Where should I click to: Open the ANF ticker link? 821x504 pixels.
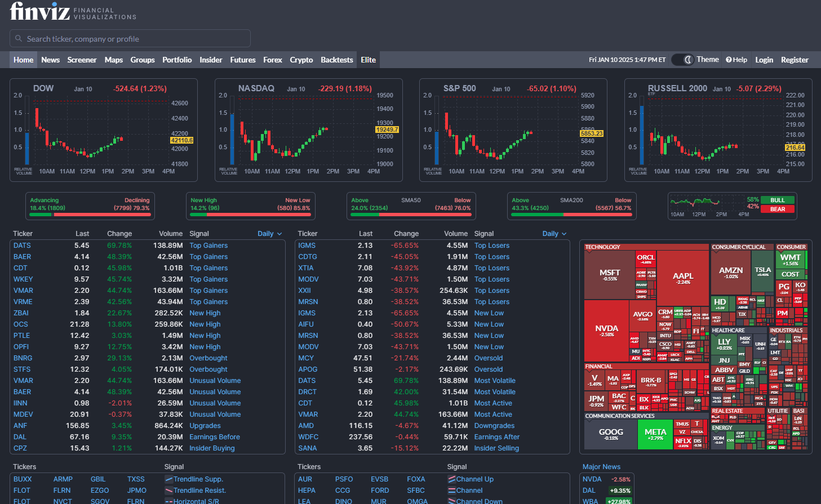pyautogui.click(x=20, y=426)
